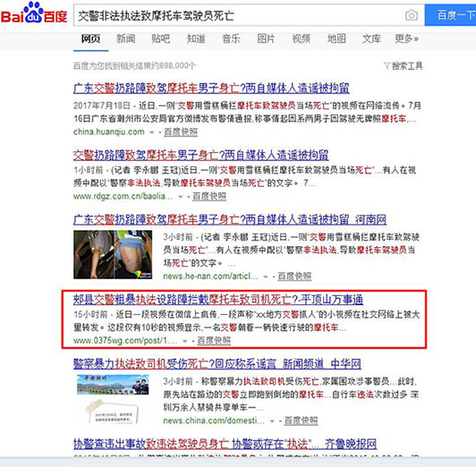
Task: Expand arrow next to news.he-nan.com result
Action: 266,276
